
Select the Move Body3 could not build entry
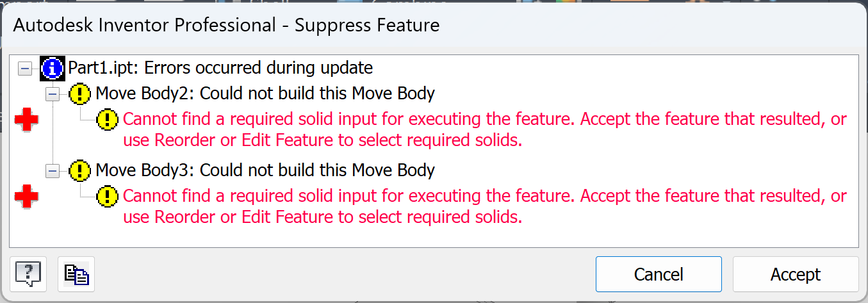[265, 170]
